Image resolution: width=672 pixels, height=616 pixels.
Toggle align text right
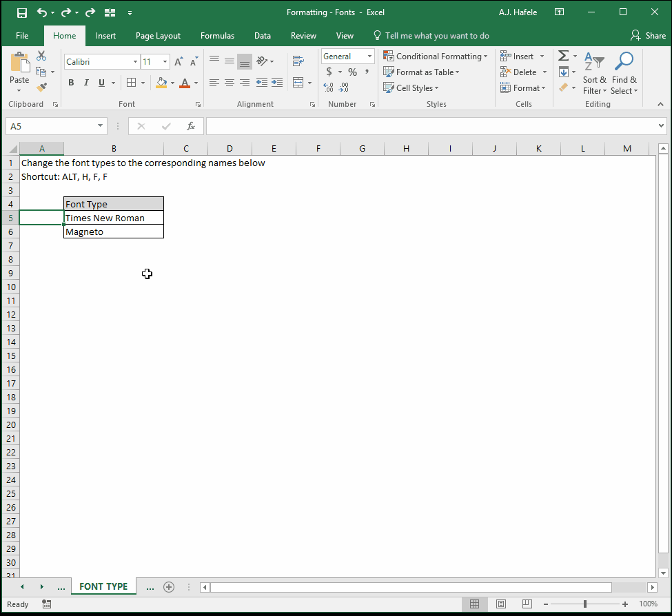pos(245,82)
